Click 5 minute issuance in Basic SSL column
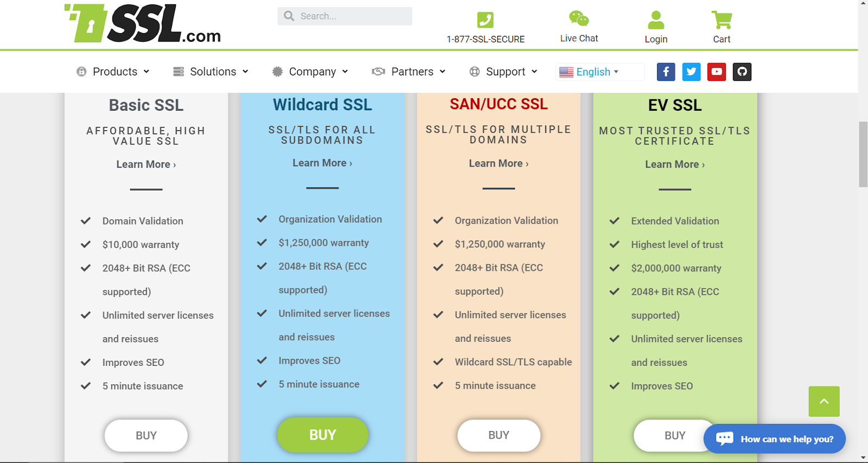Viewport: 868px width, 463px height. 143,386
